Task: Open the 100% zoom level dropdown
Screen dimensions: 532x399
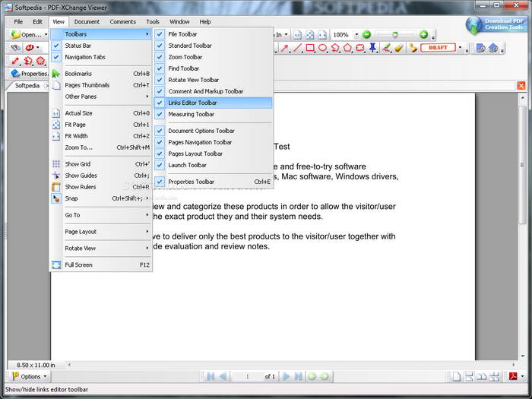Action: click(356, 35)
